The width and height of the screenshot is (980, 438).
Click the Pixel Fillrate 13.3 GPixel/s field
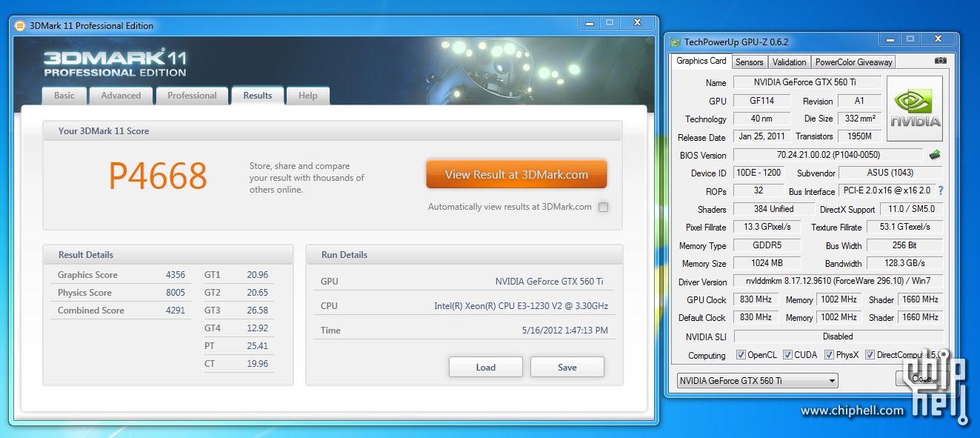[x=767, y=227]
